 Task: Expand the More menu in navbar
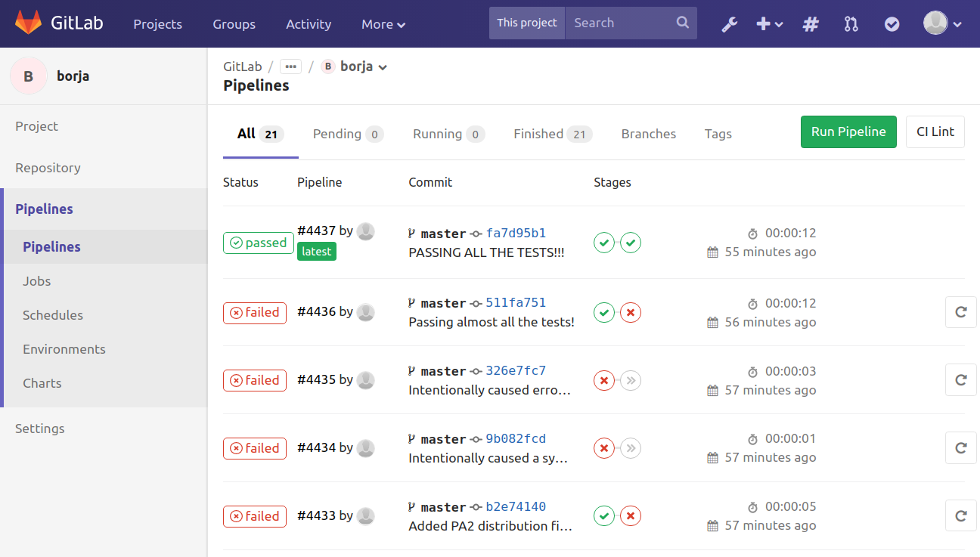tap(383, 24)
